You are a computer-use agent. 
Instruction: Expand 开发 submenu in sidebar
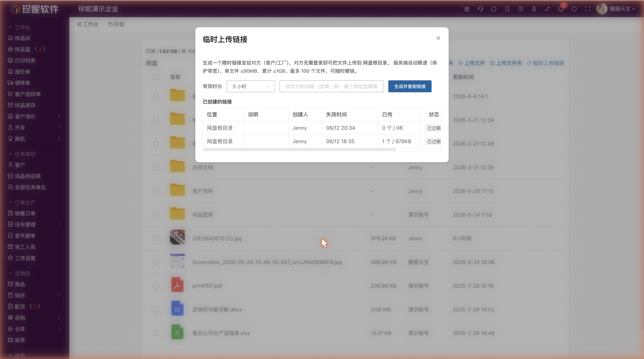click(59, 127)
